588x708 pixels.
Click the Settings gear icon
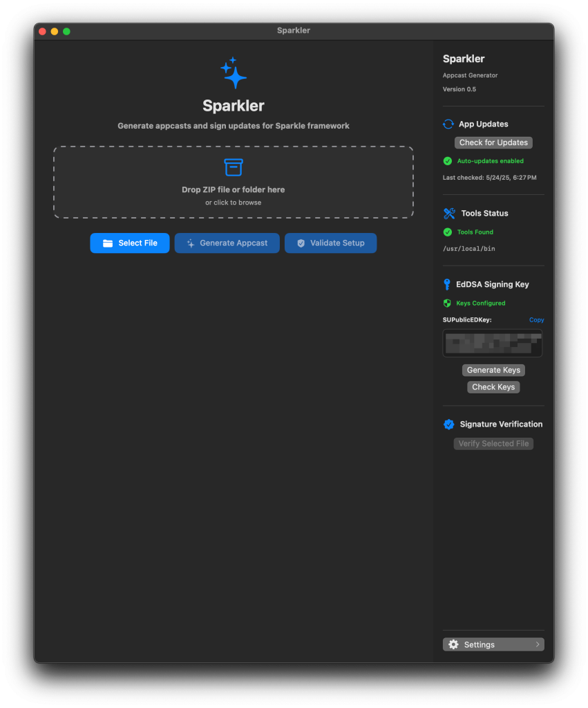(x=453, y=645)
